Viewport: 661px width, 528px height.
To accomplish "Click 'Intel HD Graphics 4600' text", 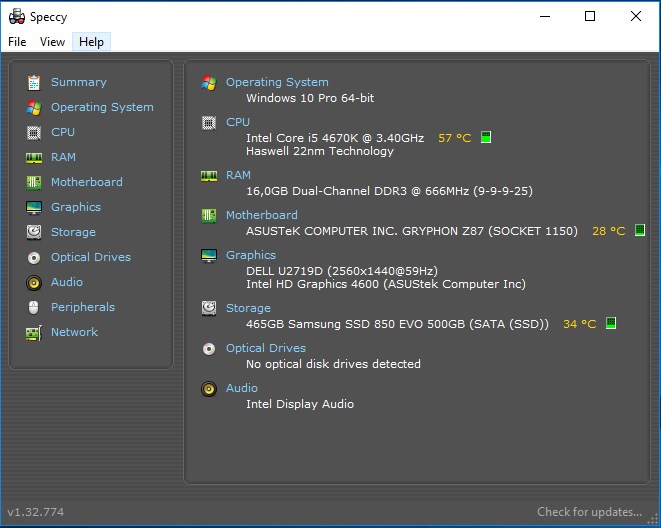I will tap(312, 284).
